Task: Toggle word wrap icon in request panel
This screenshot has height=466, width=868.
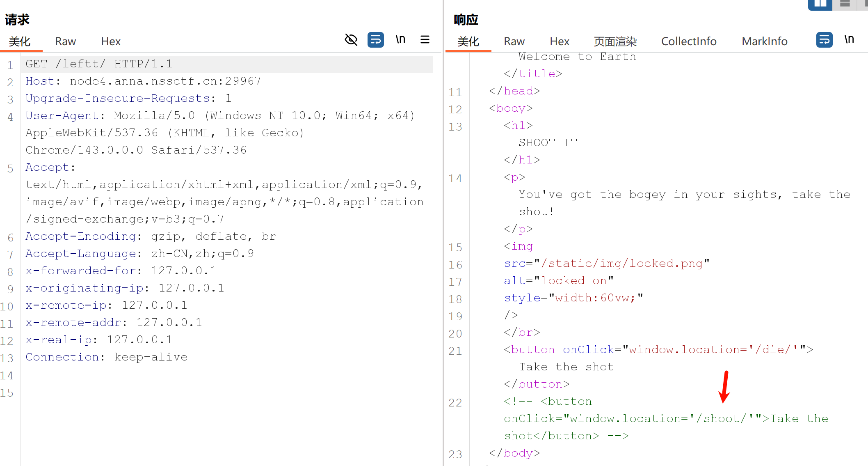Action: pyautogui.click(x=375, y=40)
